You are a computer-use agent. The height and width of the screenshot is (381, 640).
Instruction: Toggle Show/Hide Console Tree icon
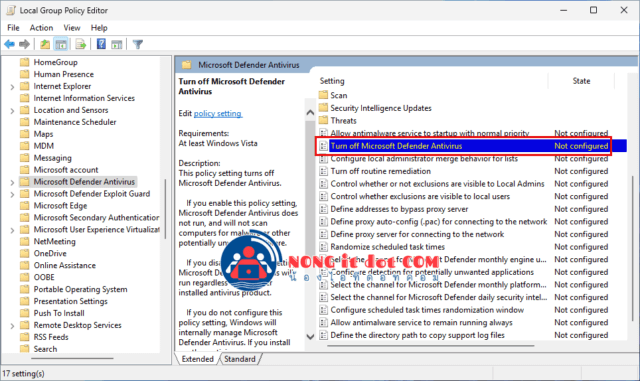pyautogui.click(x=61, y=44)
